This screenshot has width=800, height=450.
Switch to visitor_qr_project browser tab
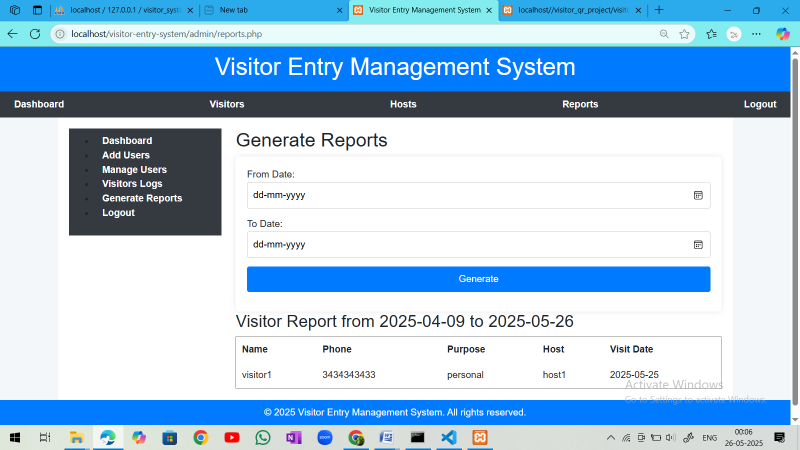point(573,10)
